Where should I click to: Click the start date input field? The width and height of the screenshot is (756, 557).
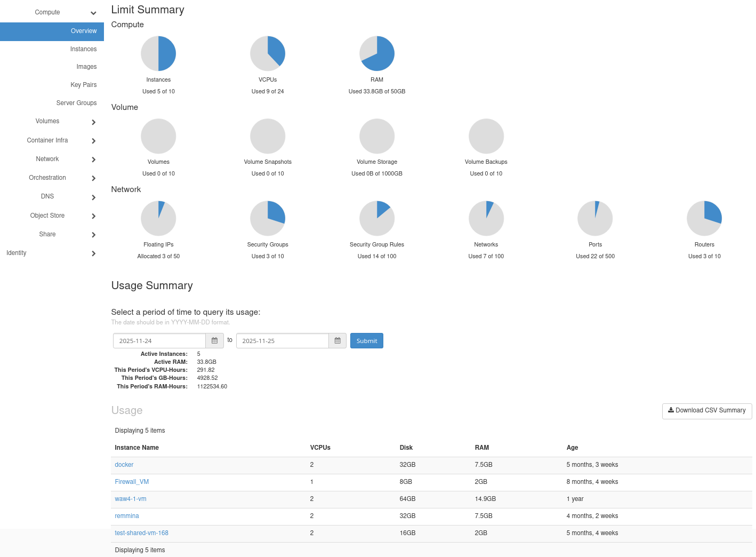(159, 341)
